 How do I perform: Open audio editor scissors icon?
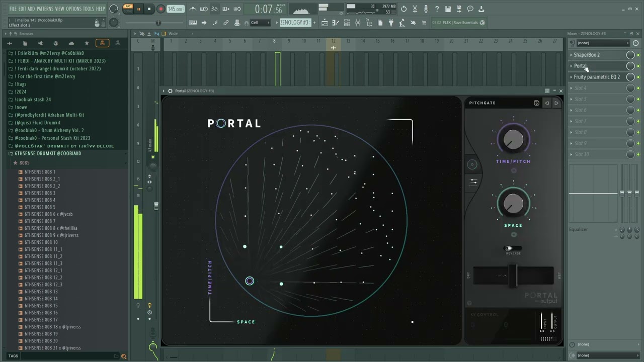(x=415, y=9)
